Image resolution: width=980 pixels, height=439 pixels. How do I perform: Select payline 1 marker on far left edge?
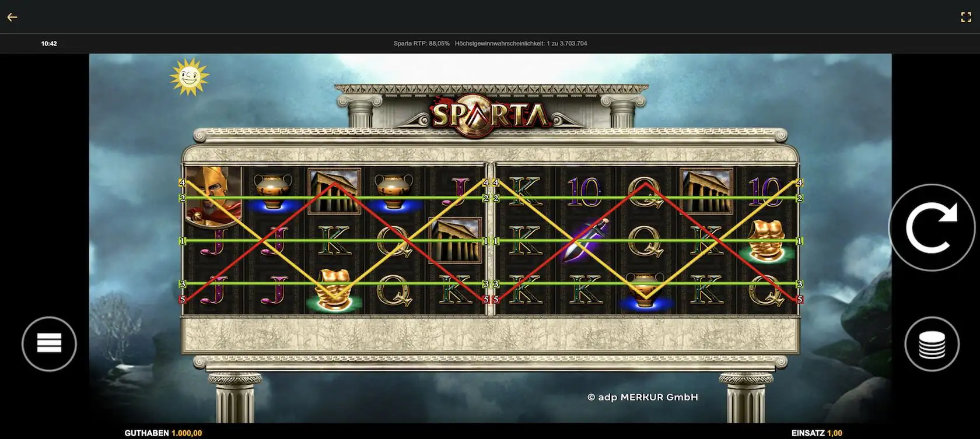[183, 241]
